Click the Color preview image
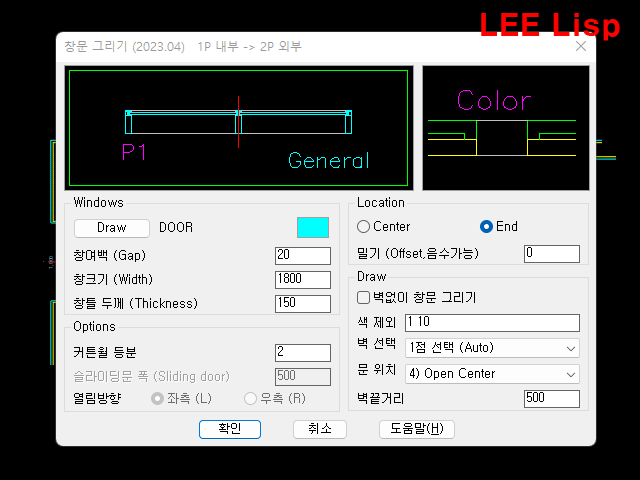 (506, 128)
